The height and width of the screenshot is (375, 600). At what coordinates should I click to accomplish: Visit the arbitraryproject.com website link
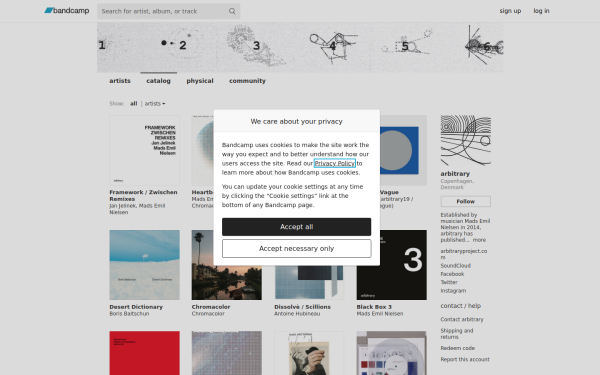click(x=463, y=254)
